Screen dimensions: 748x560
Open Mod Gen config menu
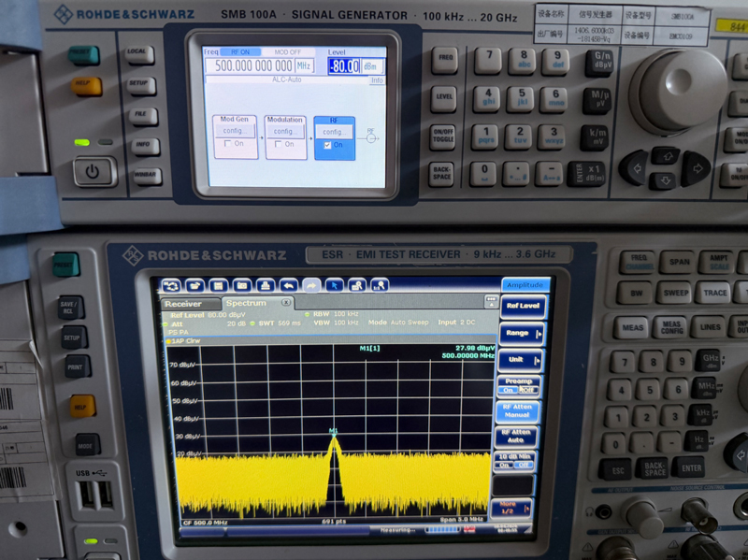[235, 131]
